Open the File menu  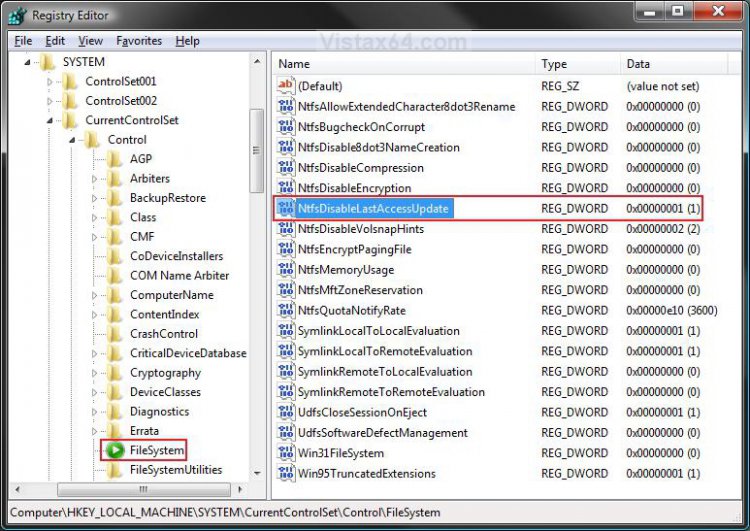(x=23, y=41)
